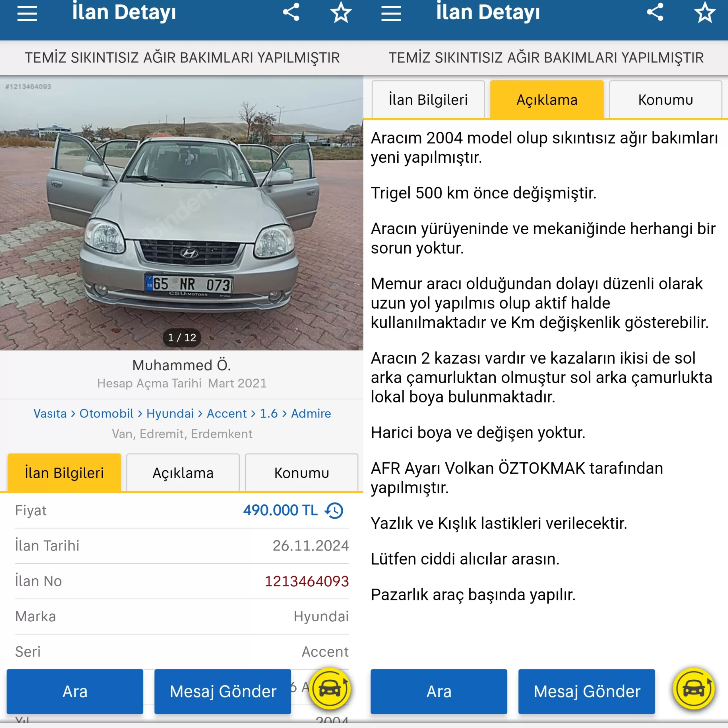The height and width of the screenshot is (728, 728).
Task: Open the hamburger menu in the right screen
Action: point(391,14)
